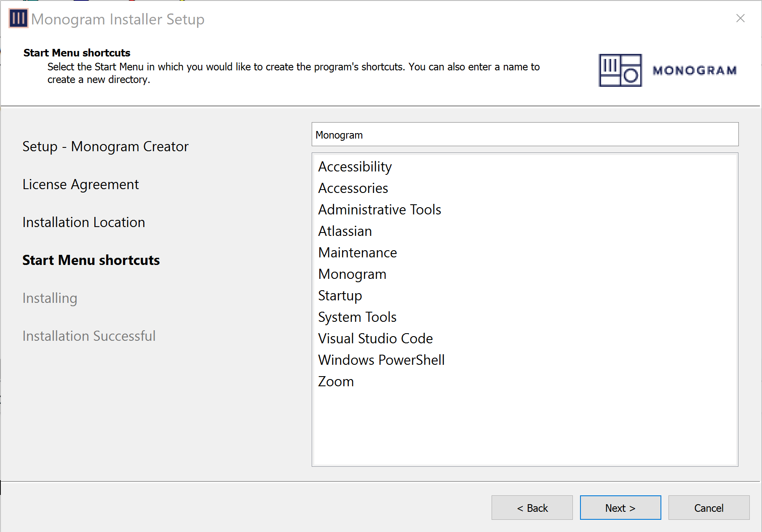
Task: Choose the Startup folder
Action: tap(340, 296)
